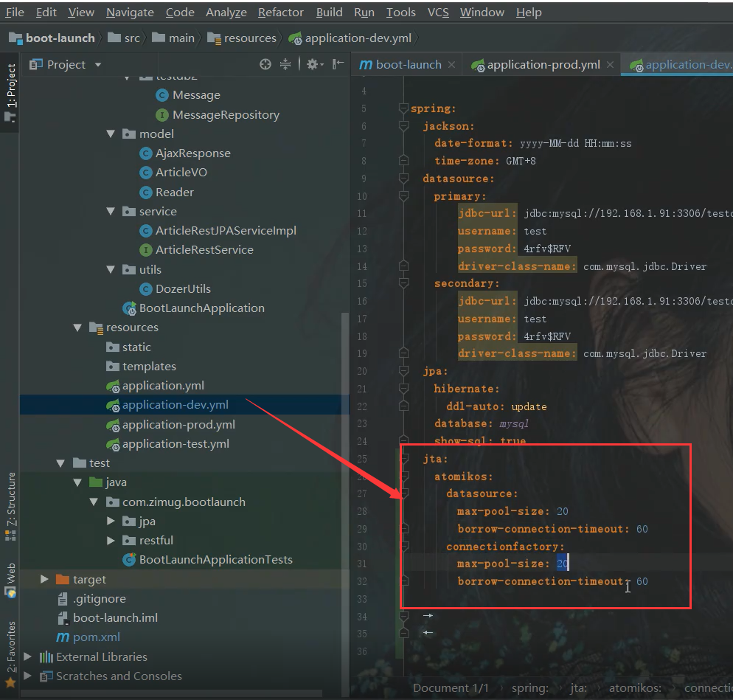Image resolution: width=733 pixels, height=700 pixels.
Task: Open the Tools menu
Action: point(400,12)
